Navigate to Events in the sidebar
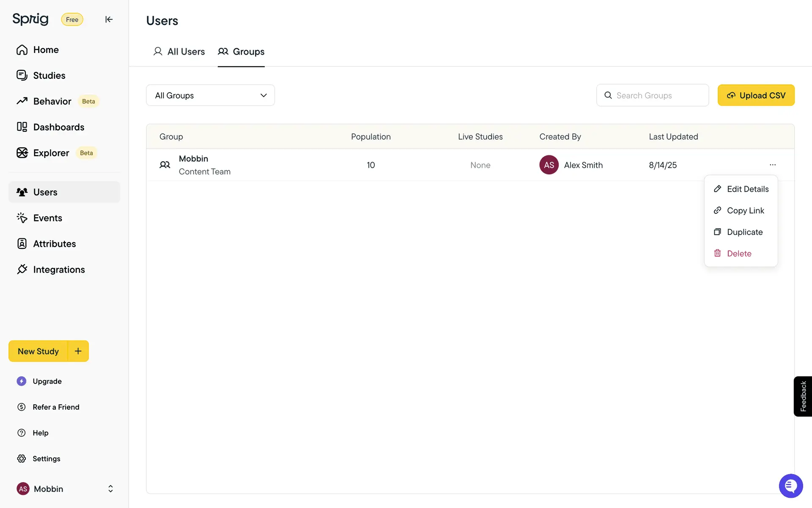The image size is (812, 508). pyautogui.click(x=47, y=218)
